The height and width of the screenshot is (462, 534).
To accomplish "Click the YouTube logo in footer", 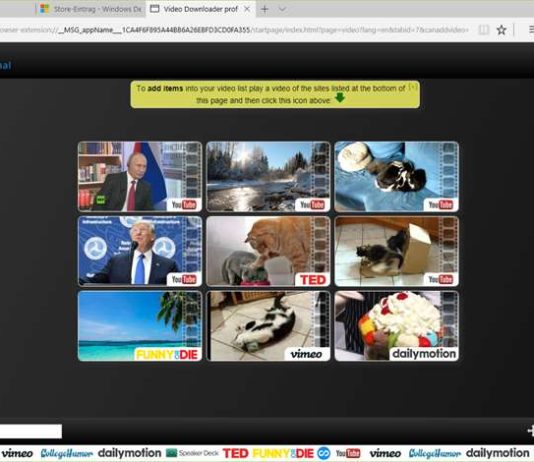I will (x=348, y=453).
